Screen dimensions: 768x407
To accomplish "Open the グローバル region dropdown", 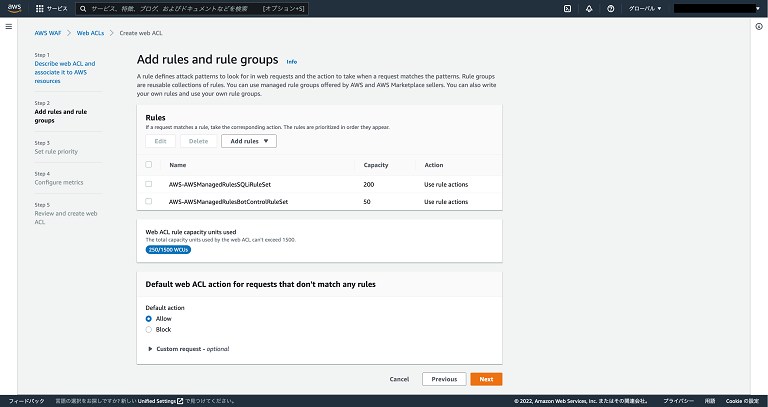I will 645,8.
